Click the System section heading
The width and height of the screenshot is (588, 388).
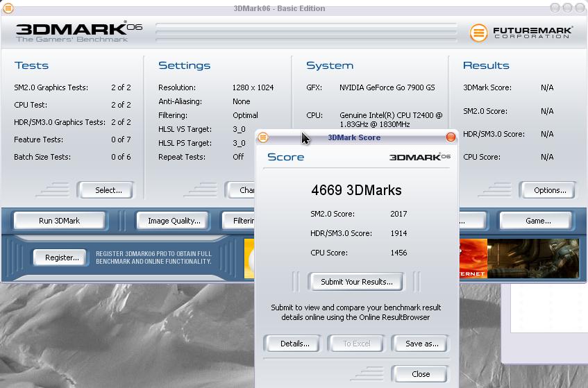pyautogui.click(x=330, y=65)
